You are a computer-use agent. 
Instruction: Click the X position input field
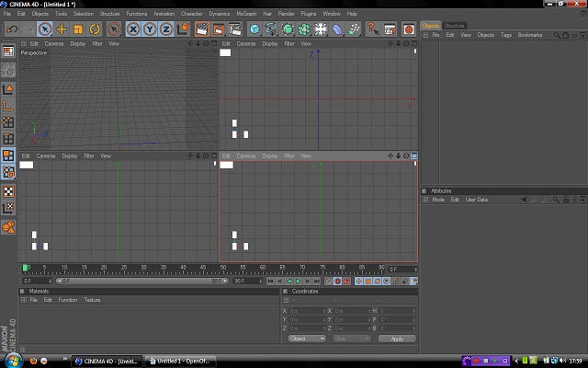[x=307, y=311]
